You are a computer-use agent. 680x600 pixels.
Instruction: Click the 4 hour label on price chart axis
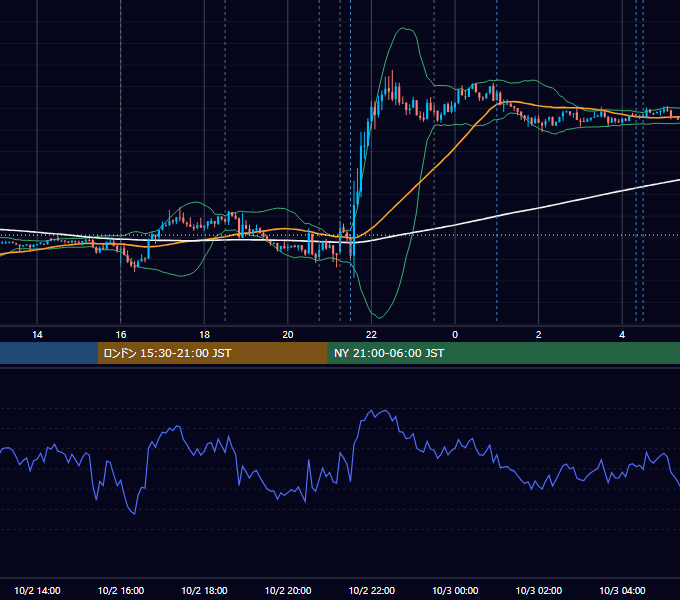coord(622,335)
